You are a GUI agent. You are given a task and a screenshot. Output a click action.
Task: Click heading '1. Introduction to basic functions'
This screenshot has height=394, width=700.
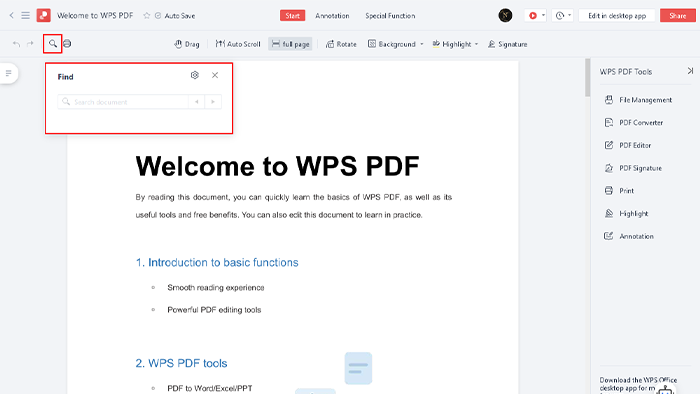[217, 262]
